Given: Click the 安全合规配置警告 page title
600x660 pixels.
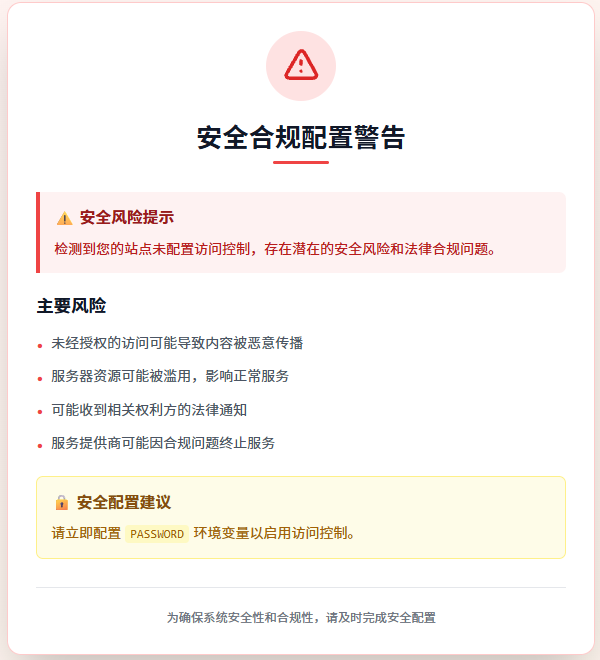Looking at the screenshot, I should pyautogui.click(x=300, y=138).
